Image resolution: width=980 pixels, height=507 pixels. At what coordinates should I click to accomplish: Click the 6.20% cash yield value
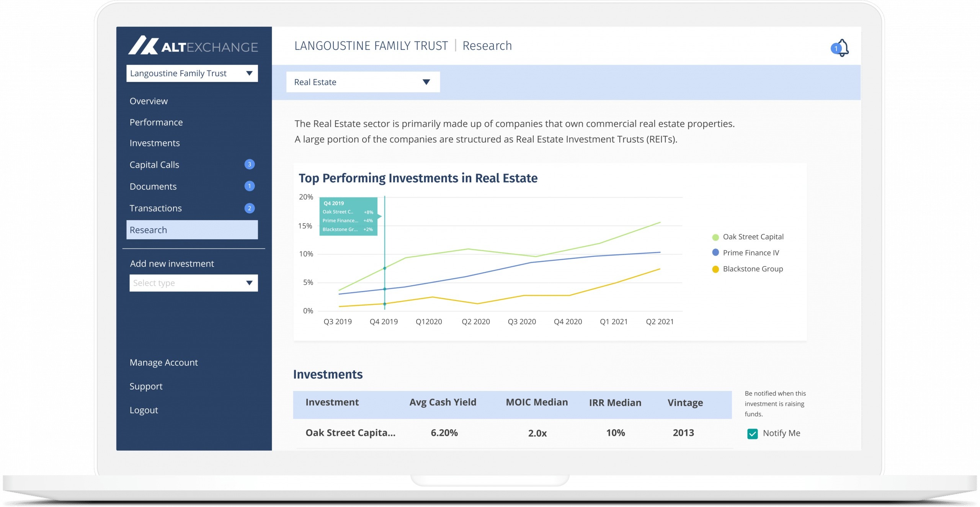point(444,433)
